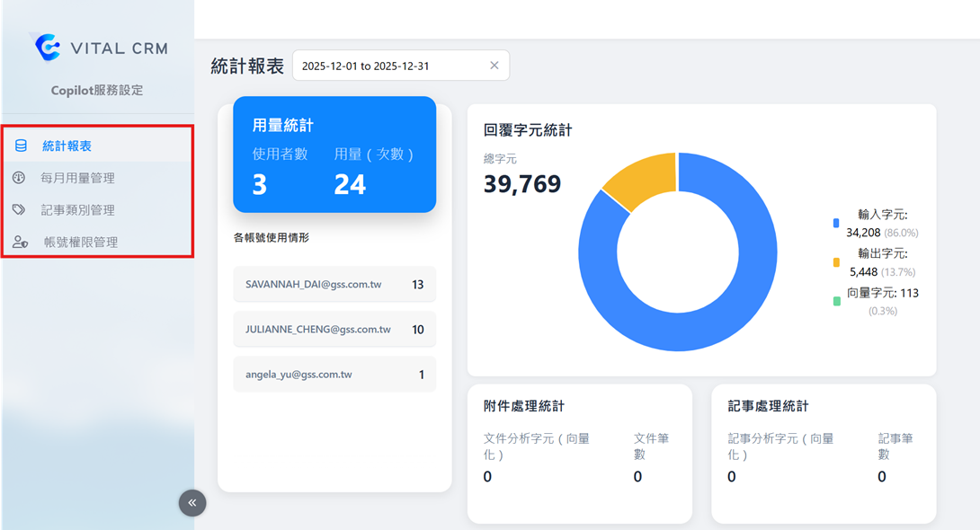Click the user-lock icon beside 帳號權限管理
This screenshot has width=980, height=530.
tap(20, 242)
